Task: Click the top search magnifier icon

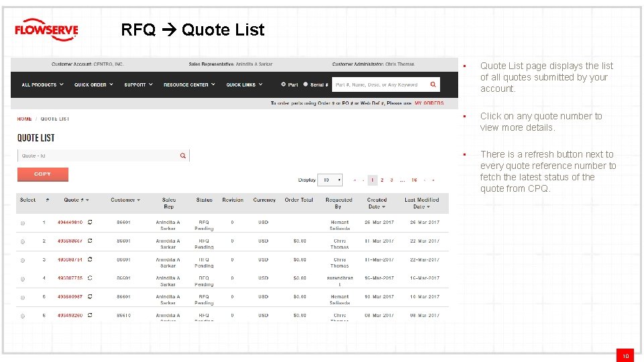Action: point(433,84)
